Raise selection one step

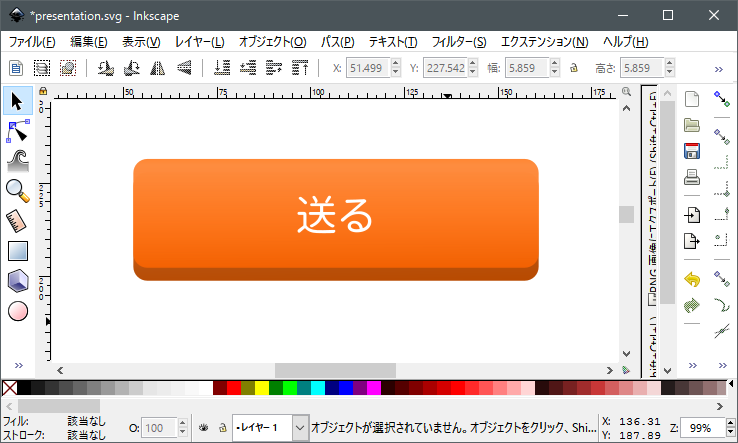coord(273,68)
